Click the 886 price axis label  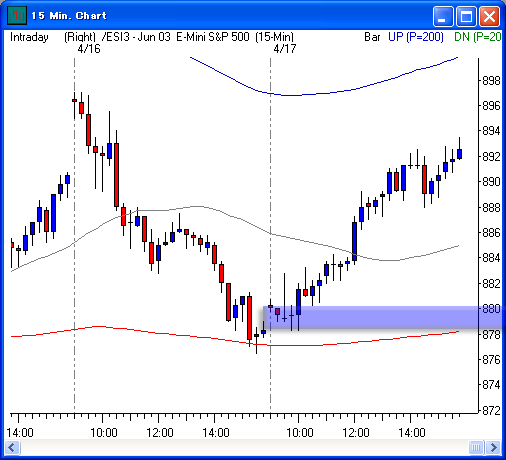click(x=491, y=233)
